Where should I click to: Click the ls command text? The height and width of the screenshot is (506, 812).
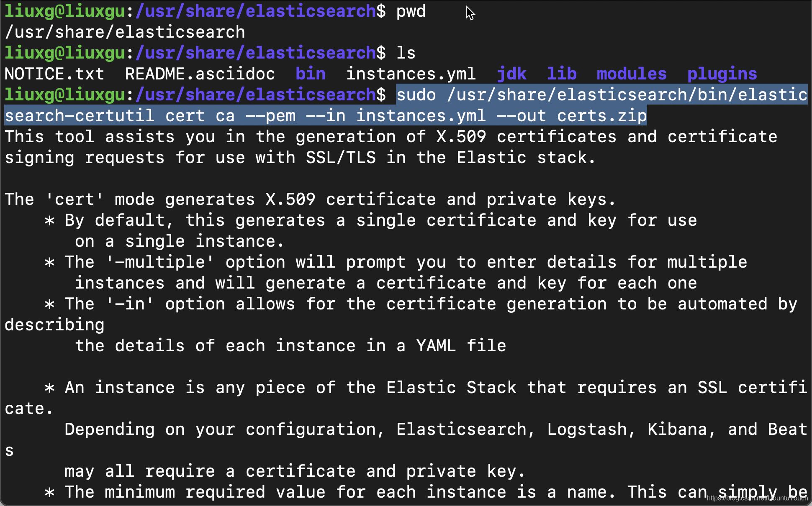[x=406, y=53]
